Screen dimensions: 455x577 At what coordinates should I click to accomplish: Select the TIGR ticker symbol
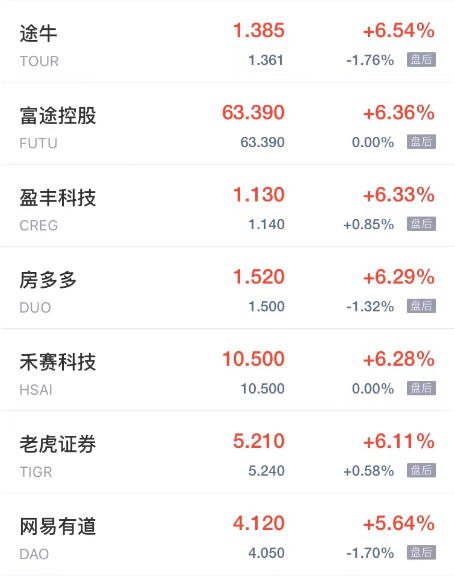coord(36,472)
